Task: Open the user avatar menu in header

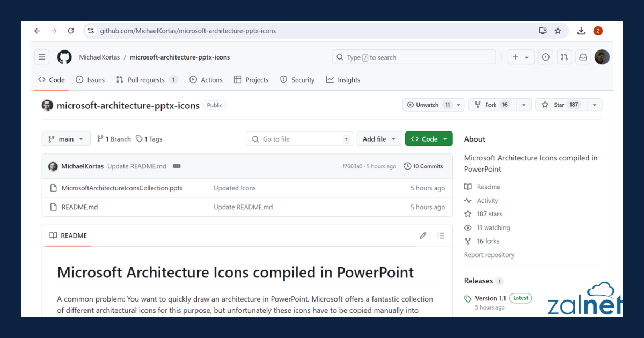Action: (x=602, y=57)
